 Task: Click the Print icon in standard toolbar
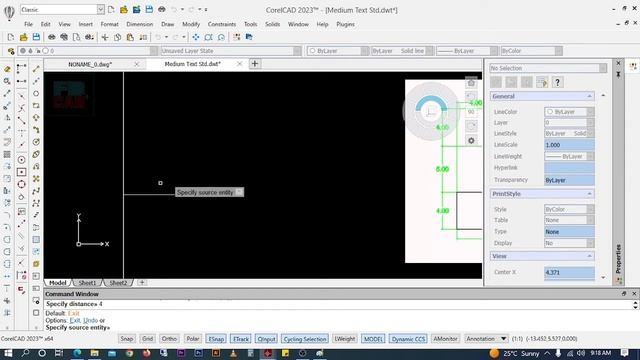[51, 37]
